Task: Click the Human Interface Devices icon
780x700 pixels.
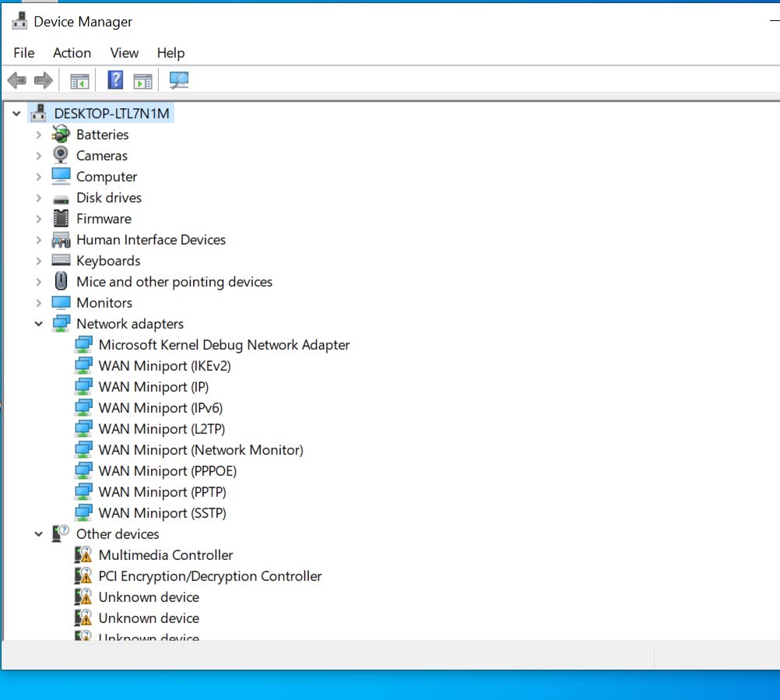Action: pyautogui.click(x=61, y=240)
